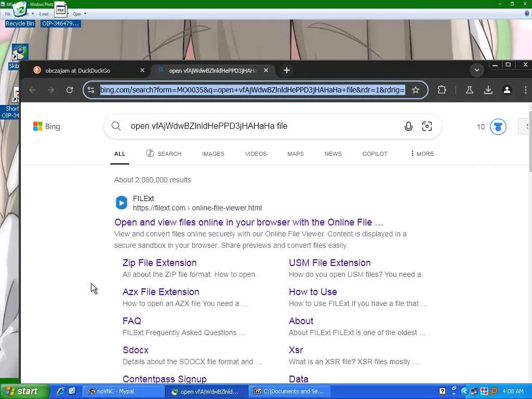Screen dimensions: 532x399
Task: Close the obczajam at DuckDuckGo tab
Action: pyautogui.click(x=142, y=70)
